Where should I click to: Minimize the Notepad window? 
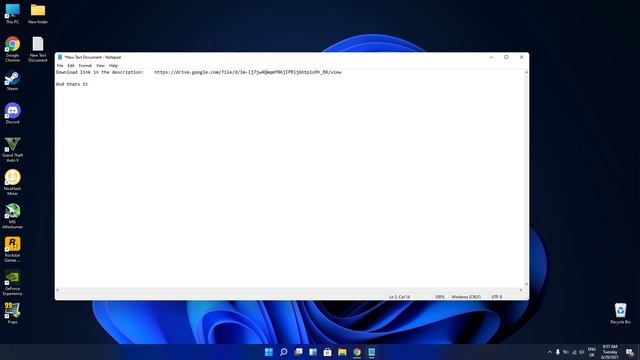(x=491, y=57)
